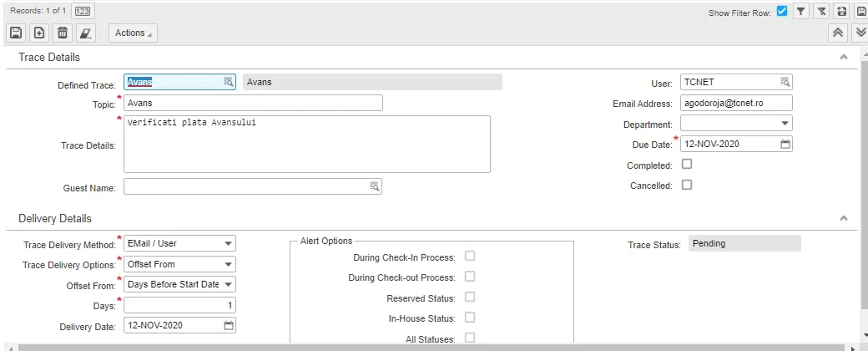Open the Guest Name lookup icon
The image size is (868, 351).
375,186
